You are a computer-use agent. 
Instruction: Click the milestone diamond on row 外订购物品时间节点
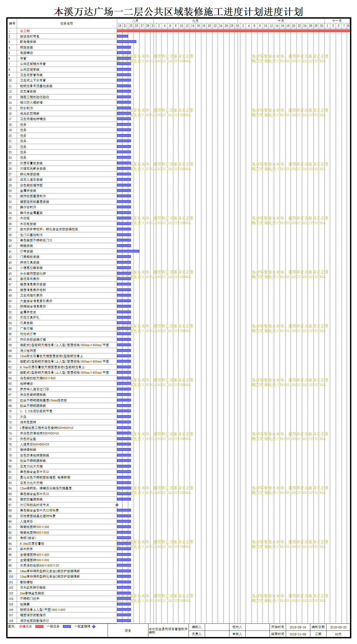(117, 505)
